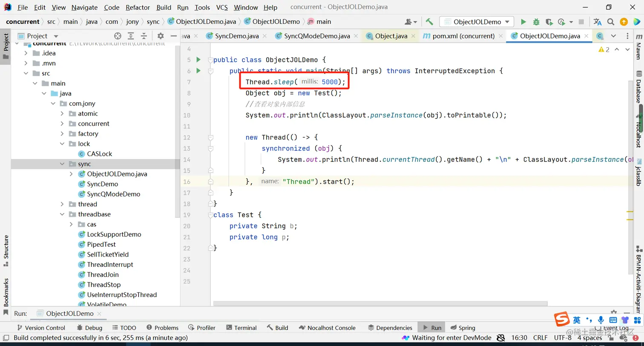Click the Profile run icon
The image size is (644, 346).
562,22
